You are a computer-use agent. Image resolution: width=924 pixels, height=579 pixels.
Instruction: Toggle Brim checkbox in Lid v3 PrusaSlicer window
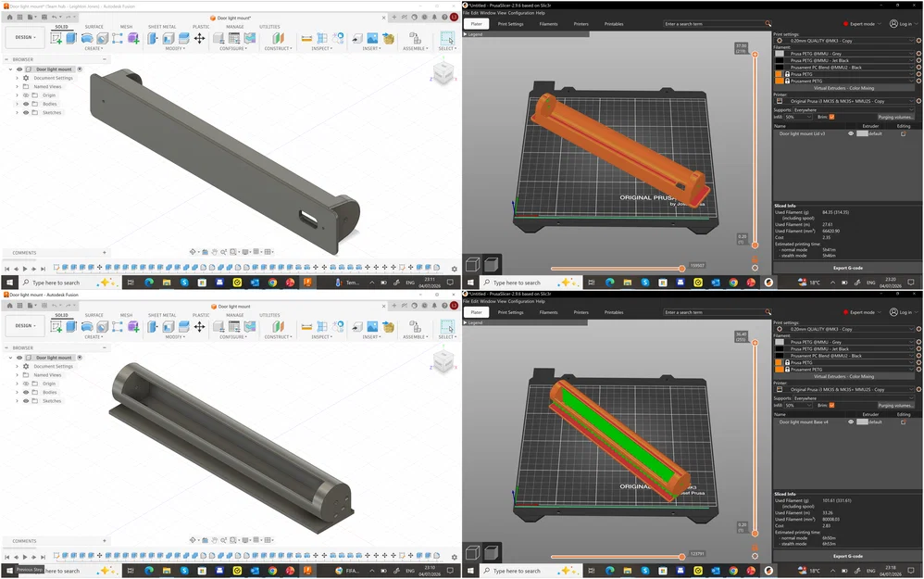point(831,117)
